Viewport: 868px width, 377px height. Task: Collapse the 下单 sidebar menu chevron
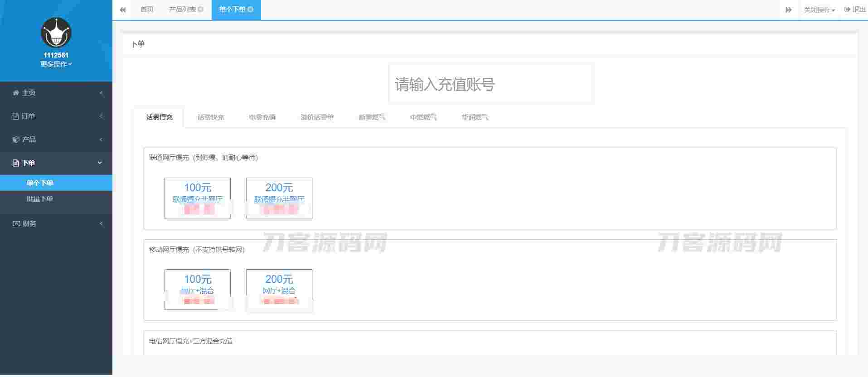coord(100,163)
